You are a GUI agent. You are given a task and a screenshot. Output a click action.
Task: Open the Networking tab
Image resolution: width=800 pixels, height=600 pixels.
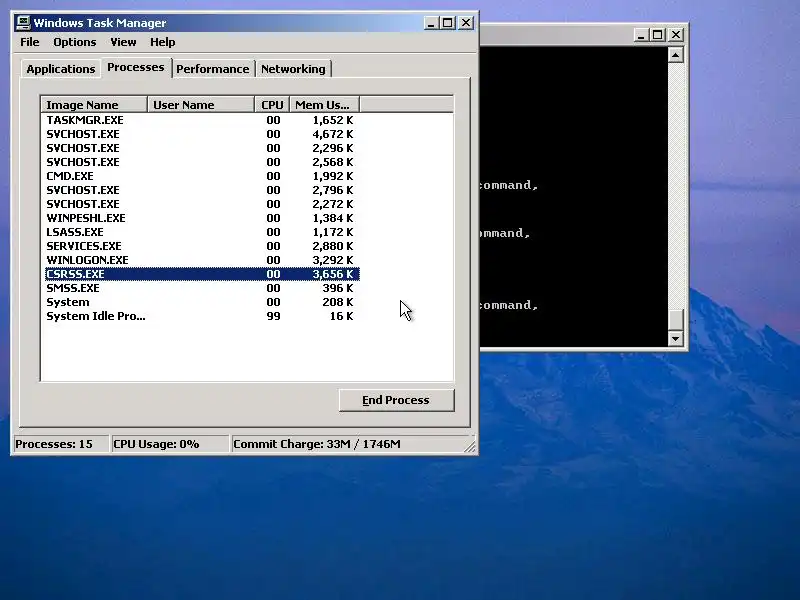(293, 69)
